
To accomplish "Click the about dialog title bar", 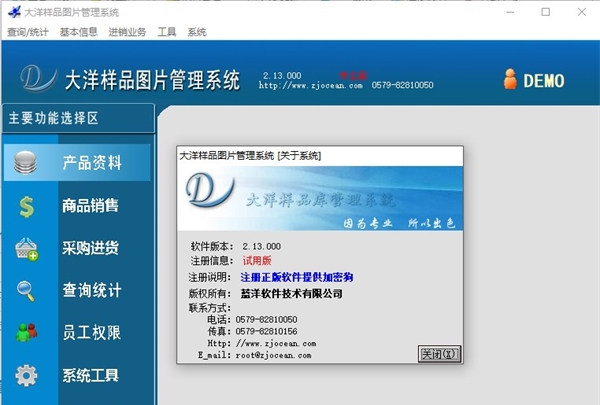I will click(x=320, y=156).
